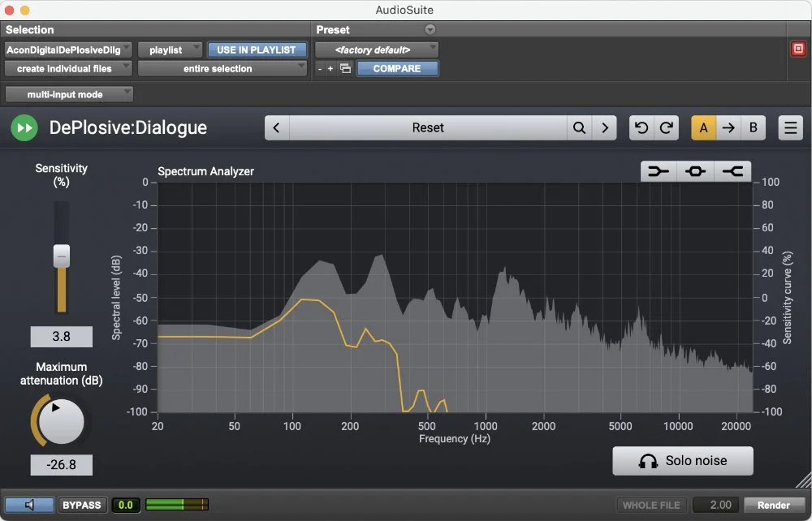Click the AudioSuite preview speaker button
This screenshot has width=812, height=521.
pyautogui.click(x=29, y=505)
